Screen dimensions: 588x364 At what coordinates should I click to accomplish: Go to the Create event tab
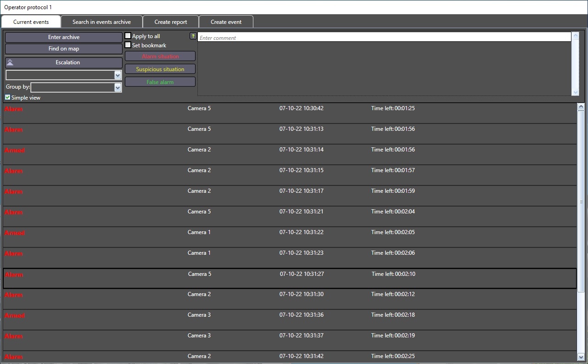click(226, 22)
